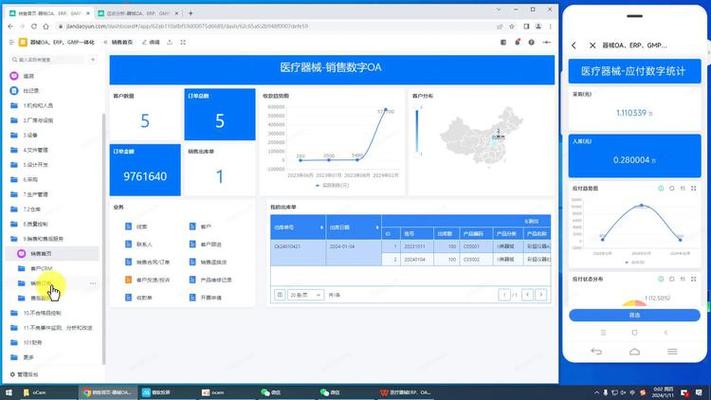Tap the phone recents menu icon
The height and width of the screenshot is (400, 711).
pyautogui.click(x=672, y=351)
